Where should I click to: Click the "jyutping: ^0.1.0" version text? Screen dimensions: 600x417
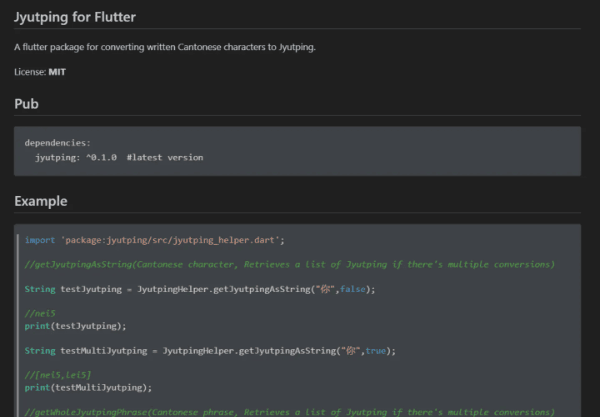coord(76,157)
